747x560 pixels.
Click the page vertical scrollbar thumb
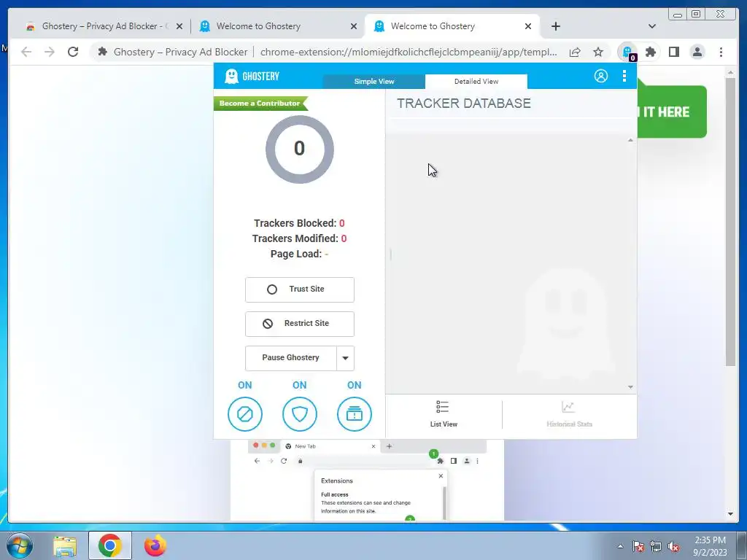(730, 222)
